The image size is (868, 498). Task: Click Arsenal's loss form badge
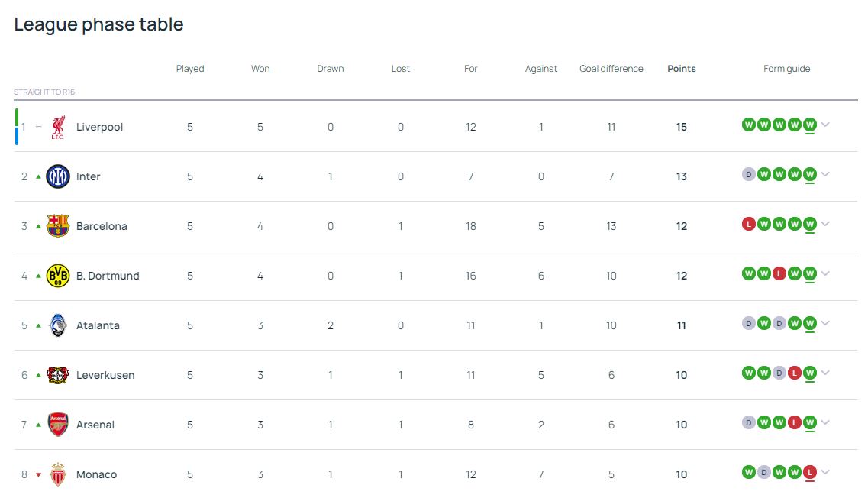(x=795, y=422)
